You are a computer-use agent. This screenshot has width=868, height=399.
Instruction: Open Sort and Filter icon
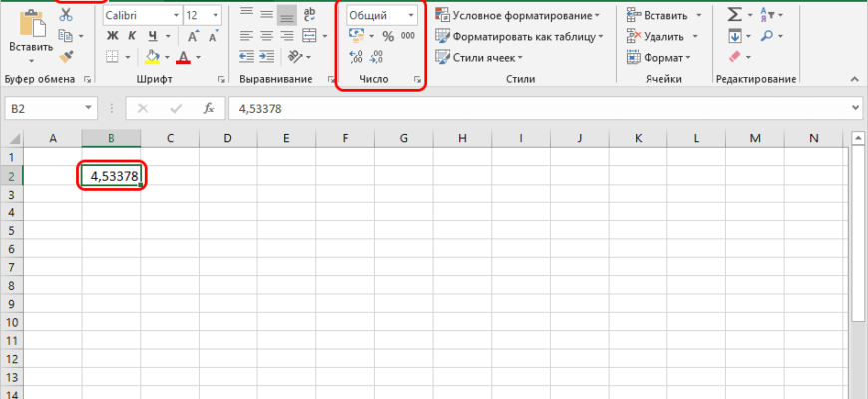(x=767, y=15)
